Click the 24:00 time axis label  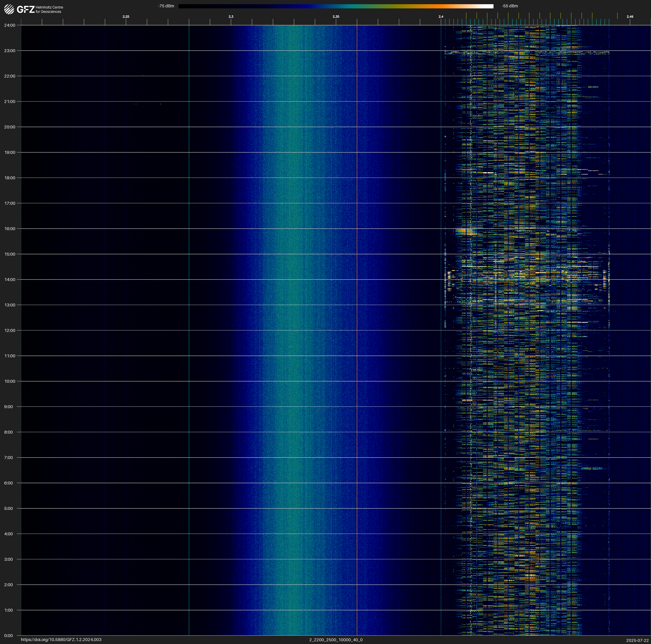coord(9,25)
